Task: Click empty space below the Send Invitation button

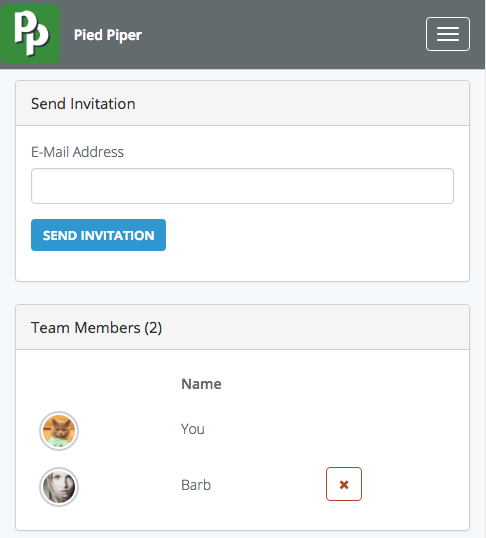Action: point(242,266)
